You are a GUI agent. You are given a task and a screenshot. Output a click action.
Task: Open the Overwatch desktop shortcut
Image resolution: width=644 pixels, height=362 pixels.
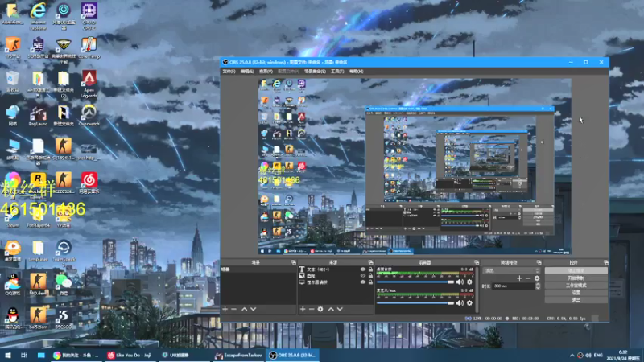(89, 115)
